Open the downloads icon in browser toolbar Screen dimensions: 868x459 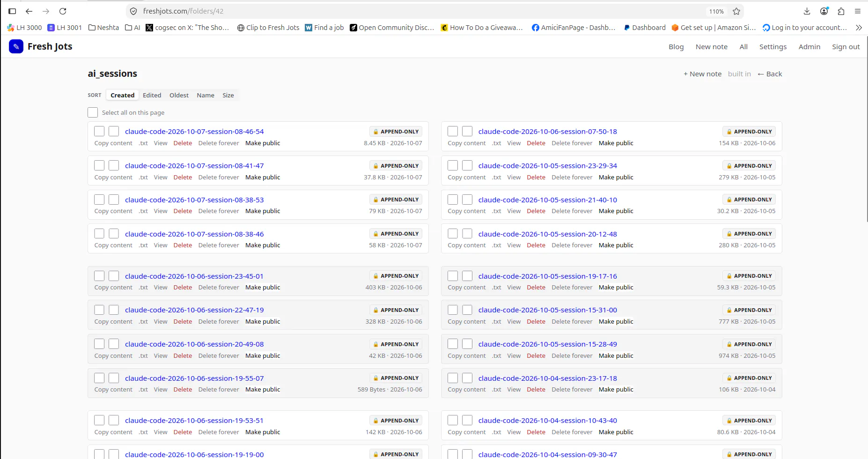click(x=807, y=11)
